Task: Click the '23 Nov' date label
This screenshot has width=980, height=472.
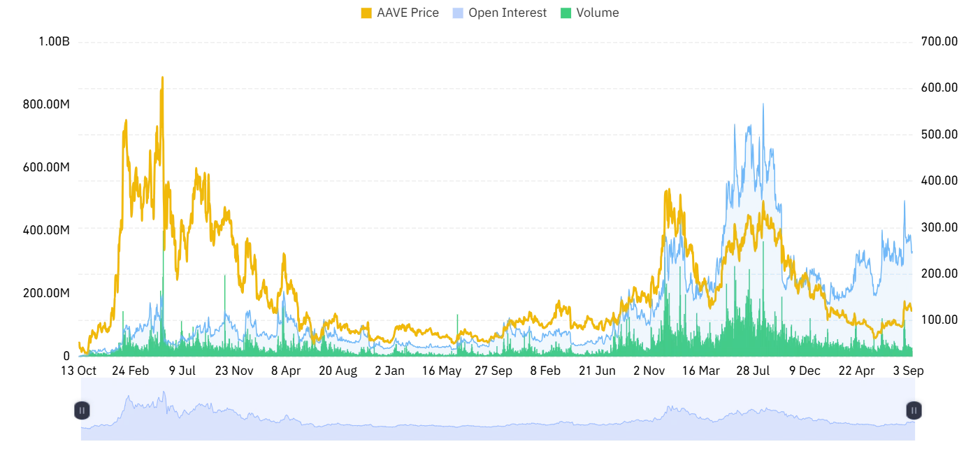Action: 233,371
